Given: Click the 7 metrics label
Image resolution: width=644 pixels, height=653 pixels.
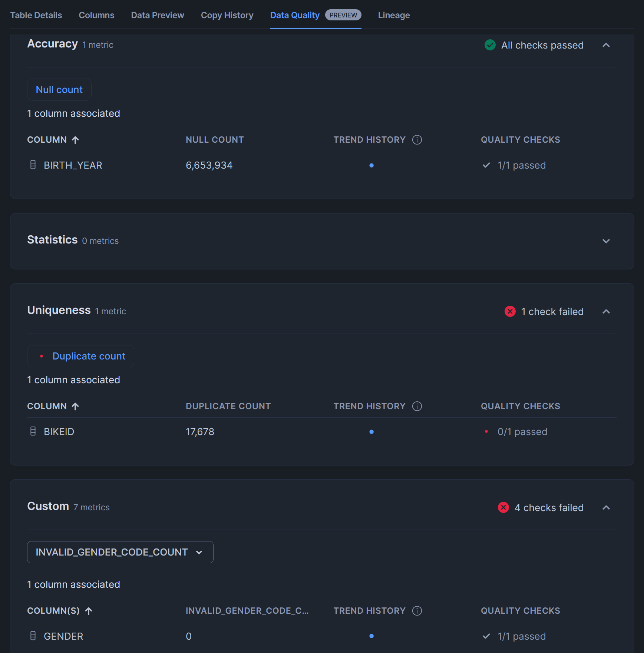Looking at the screenshot, I should 92,507.
